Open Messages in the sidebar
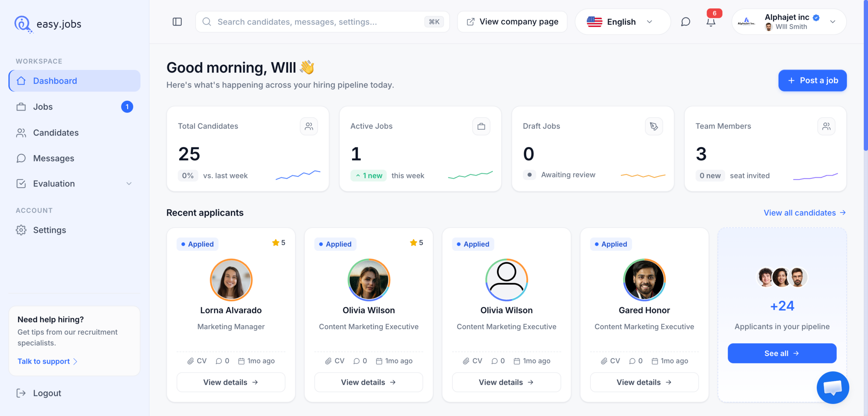This screenshot has width=868, height=416. point(75,158)
